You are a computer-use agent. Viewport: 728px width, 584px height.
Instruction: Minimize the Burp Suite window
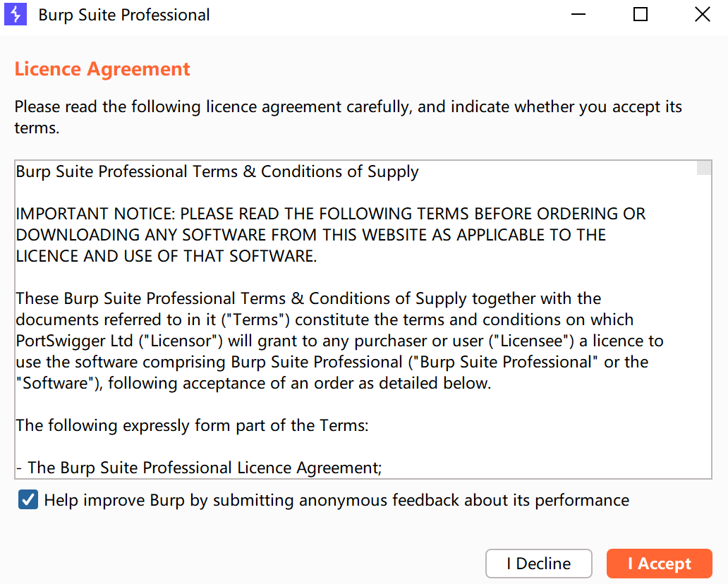point(578,14)
